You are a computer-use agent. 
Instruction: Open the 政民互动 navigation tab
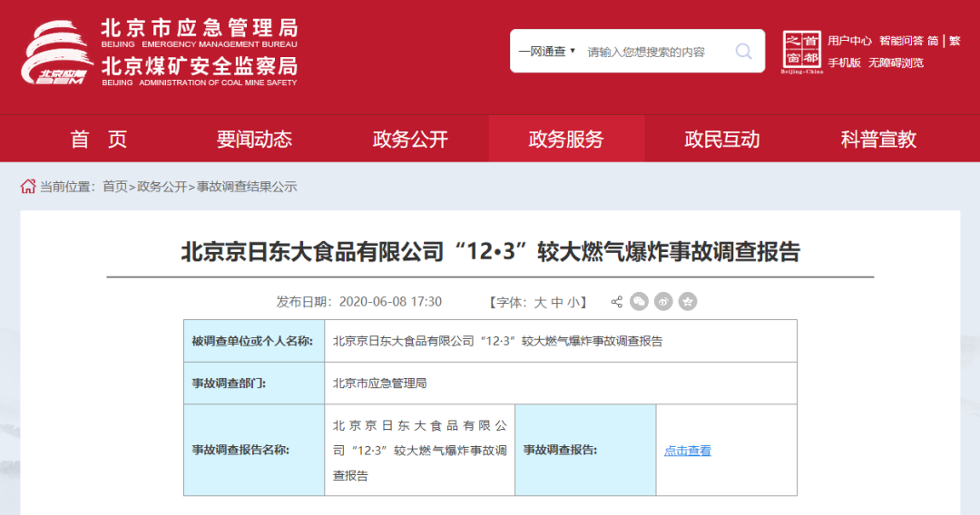(x=722, y=139)
